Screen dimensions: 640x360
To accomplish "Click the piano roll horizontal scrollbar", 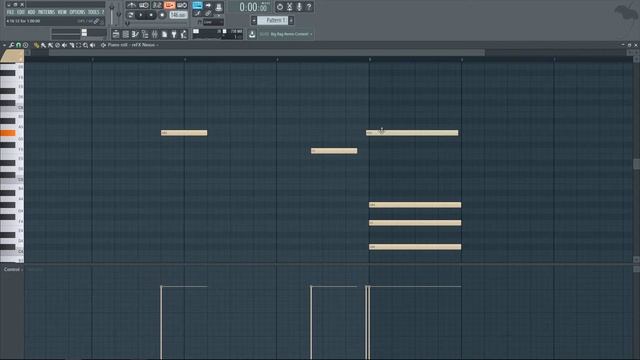I will click(267, 53).
